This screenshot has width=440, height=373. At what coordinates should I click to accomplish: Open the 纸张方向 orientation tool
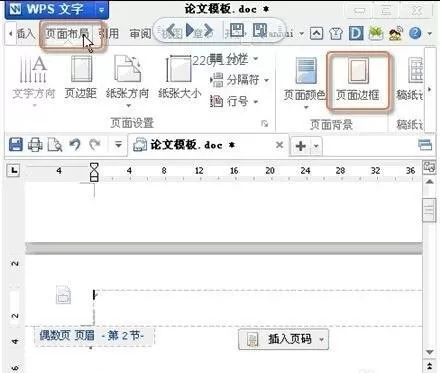coord(127,81)
